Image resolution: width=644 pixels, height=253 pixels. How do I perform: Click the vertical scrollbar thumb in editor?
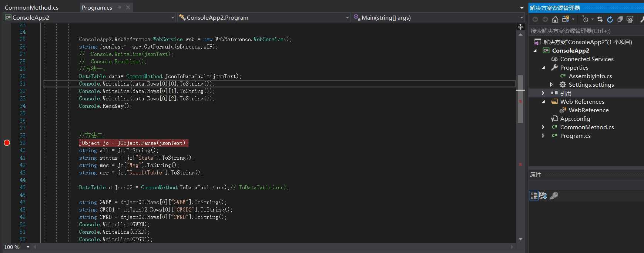pos(520,99)
